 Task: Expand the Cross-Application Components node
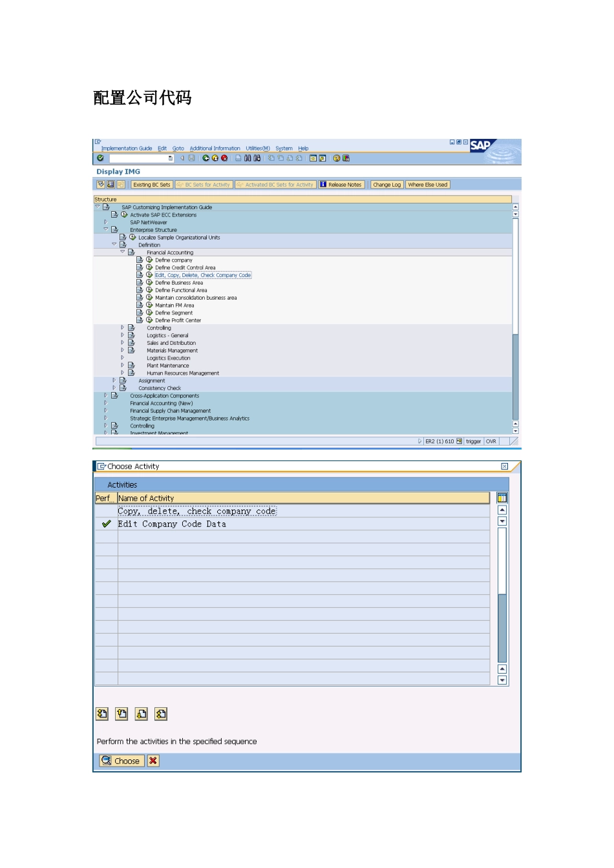pyautogui.click(x=106, y=395)
